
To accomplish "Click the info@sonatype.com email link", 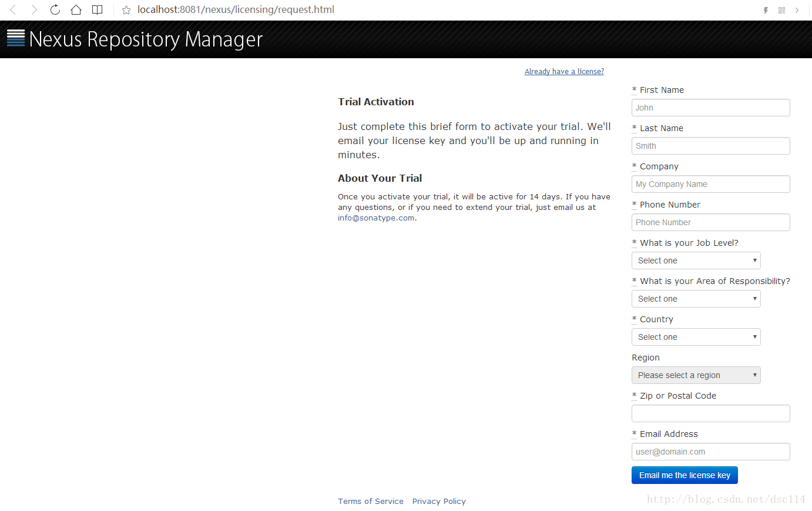I will 376,218.
